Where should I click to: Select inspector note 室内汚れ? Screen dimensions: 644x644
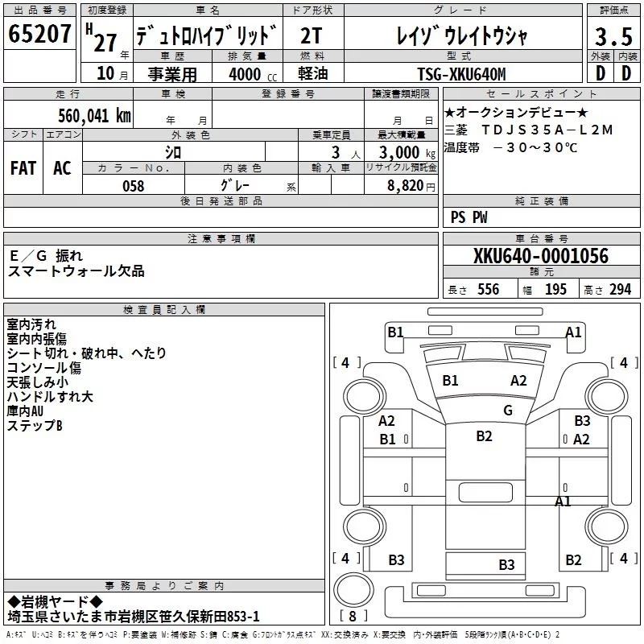[x=31, y=324]
